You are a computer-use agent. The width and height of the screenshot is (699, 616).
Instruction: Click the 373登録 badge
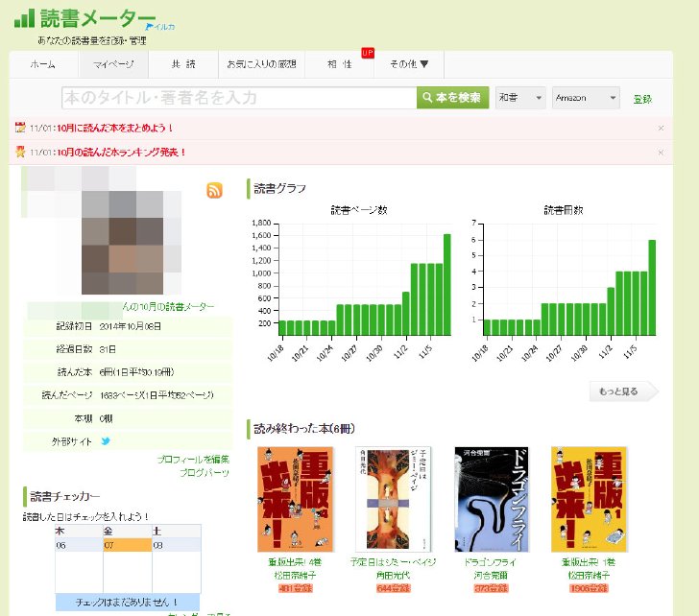coord(491,588)
